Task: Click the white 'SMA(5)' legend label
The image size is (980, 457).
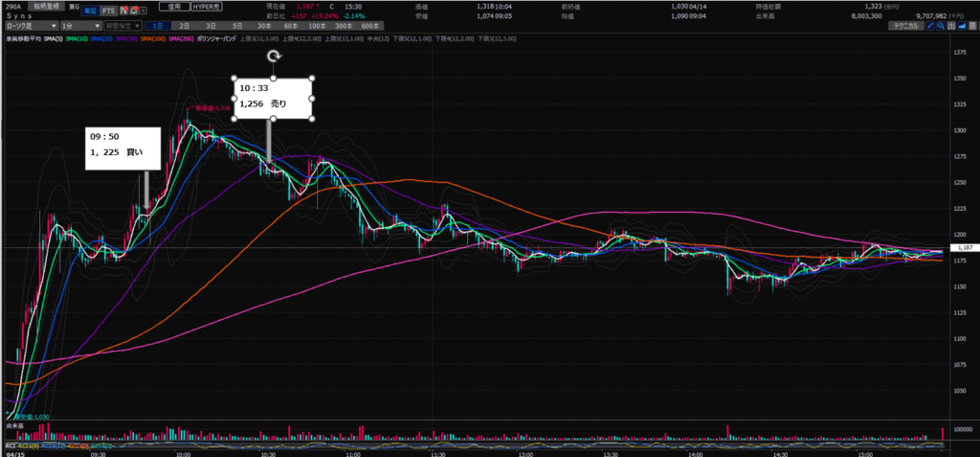Action: pos(54,39)
